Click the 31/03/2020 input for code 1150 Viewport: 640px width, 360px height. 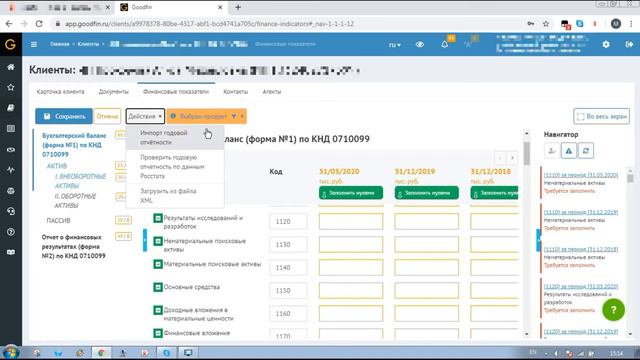tap(351, 291)
